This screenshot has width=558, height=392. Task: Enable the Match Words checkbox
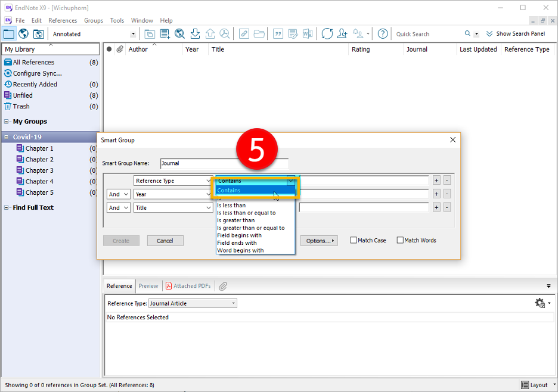click(x=400, y=240)
